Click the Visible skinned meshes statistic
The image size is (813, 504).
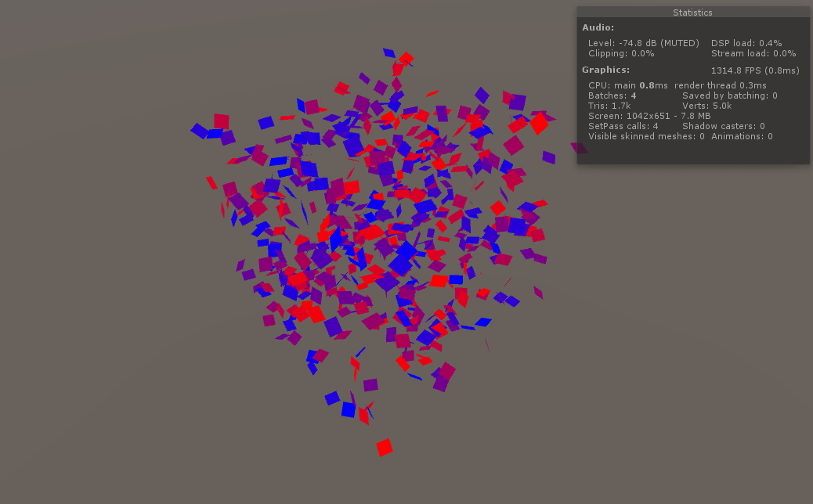click(x=645, y=135)
